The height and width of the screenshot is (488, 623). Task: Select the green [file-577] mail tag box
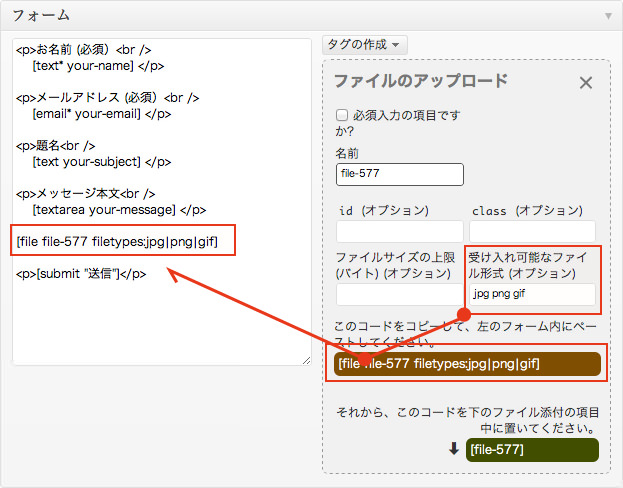click(532, 450)
